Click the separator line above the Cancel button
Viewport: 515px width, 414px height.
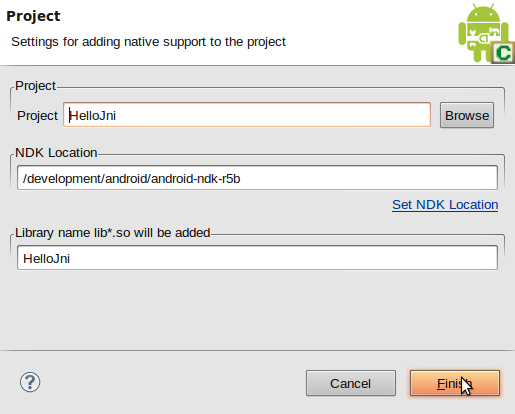coord(257,350)
